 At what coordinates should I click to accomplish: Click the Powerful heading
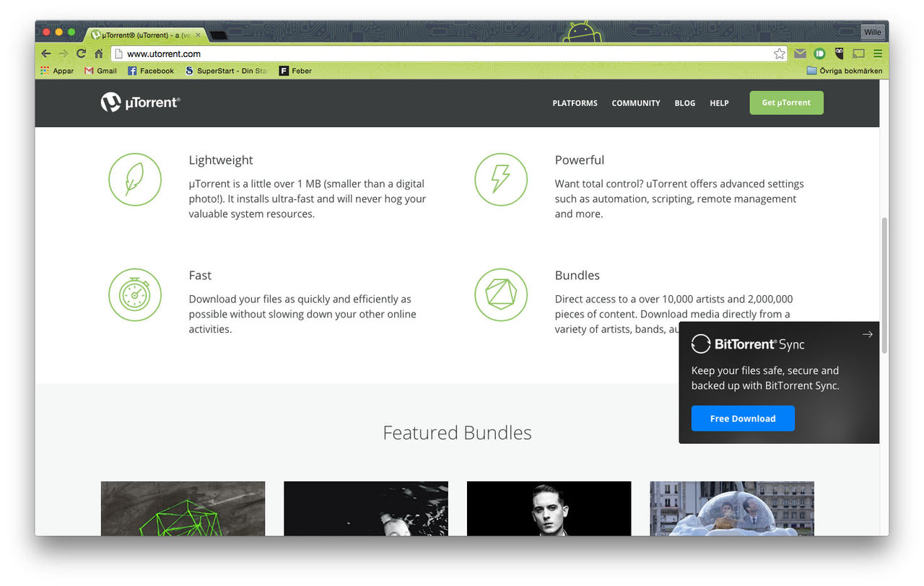[x=580, y=160]
